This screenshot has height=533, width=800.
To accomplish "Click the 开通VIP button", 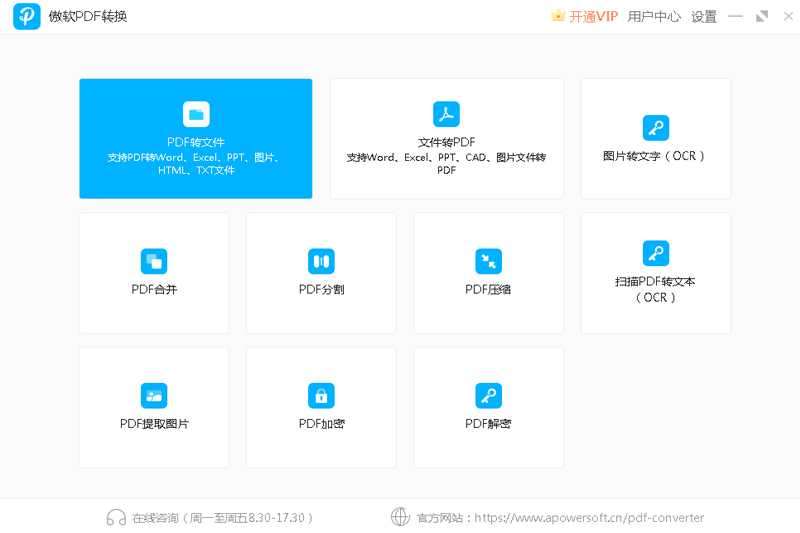I will coord(594,17).
